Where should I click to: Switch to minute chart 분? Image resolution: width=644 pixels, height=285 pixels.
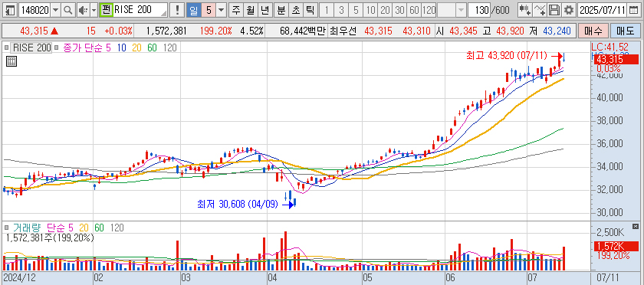pos(281,10)
